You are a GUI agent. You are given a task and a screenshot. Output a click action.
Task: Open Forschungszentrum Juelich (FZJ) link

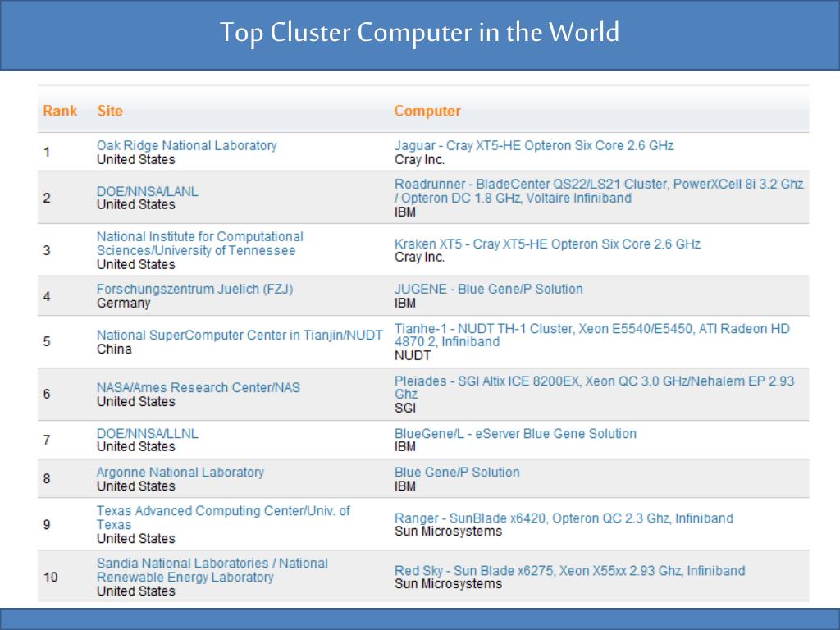point(194,290)
